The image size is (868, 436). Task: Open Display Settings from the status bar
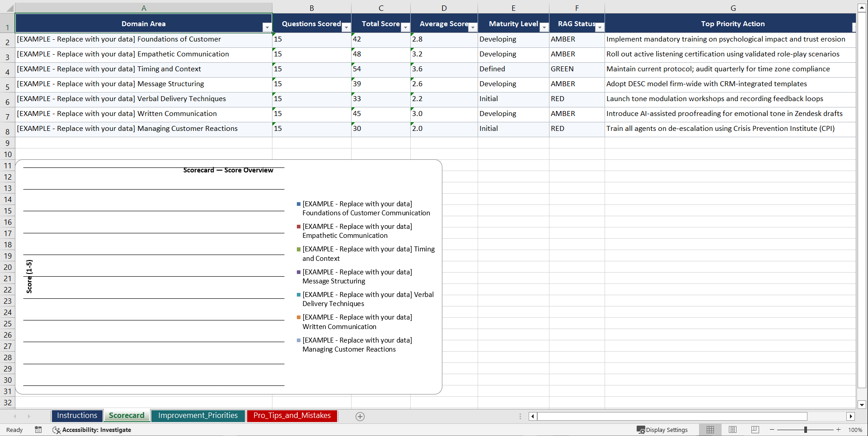[x=662, y=430]
